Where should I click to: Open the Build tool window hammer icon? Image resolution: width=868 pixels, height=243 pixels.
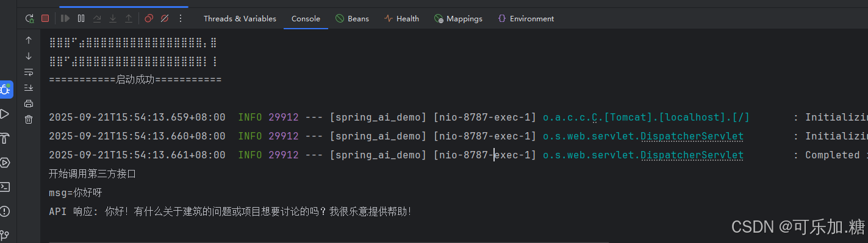(x=5, y=138)
